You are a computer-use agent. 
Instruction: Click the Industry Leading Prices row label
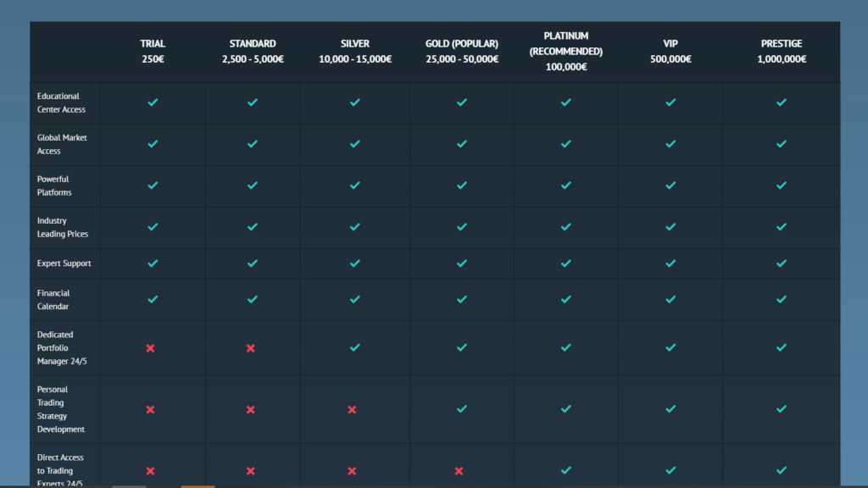click(63, 227)
